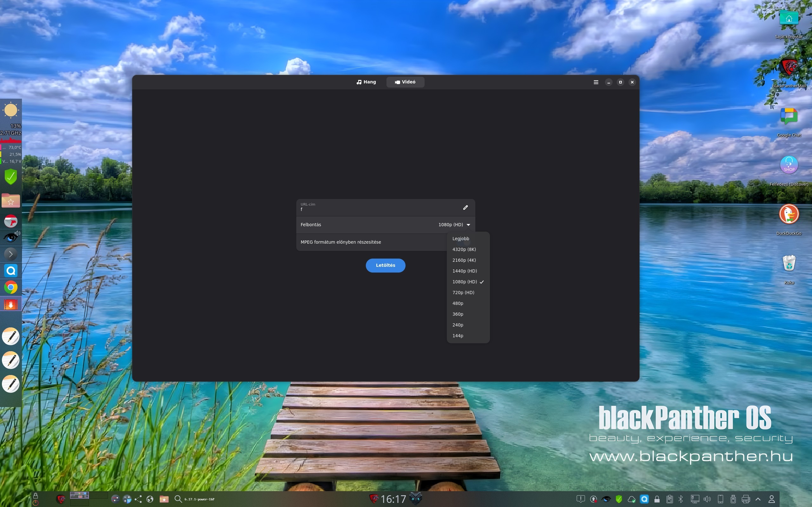Open DuckDuckGo desktop shortcut

click(789, 214)
